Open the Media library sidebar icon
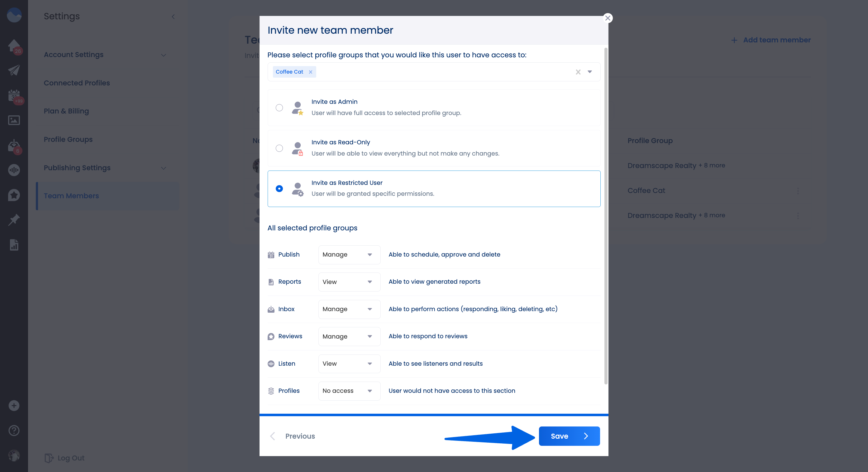Screen dimensions: 868x472 [14, 120]
